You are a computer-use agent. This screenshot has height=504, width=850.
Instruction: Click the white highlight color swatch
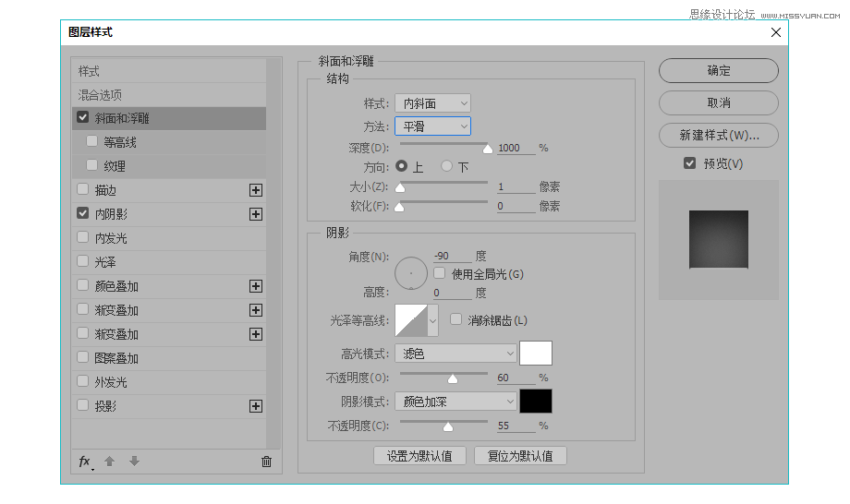pos(536,353)
